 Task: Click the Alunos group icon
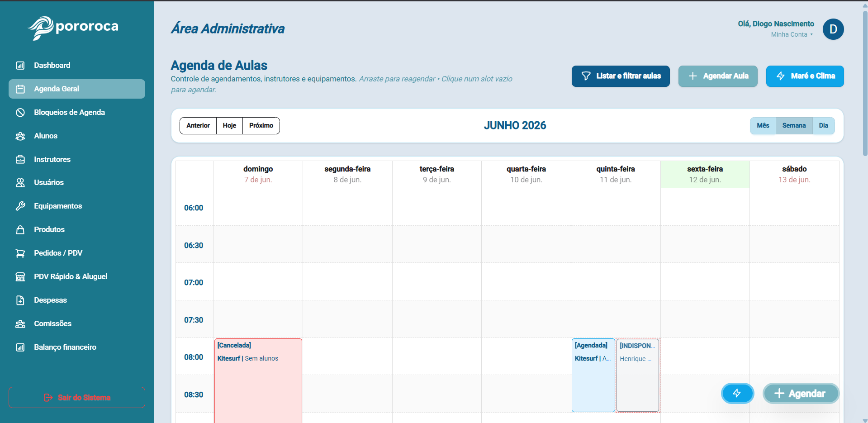20,136
